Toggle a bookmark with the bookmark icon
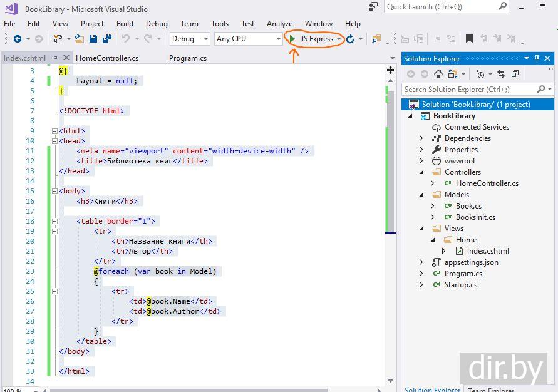 pos(469,39)
